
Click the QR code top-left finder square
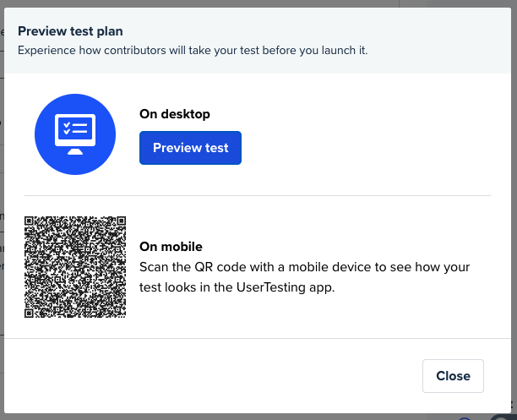[x=29, y=221]
